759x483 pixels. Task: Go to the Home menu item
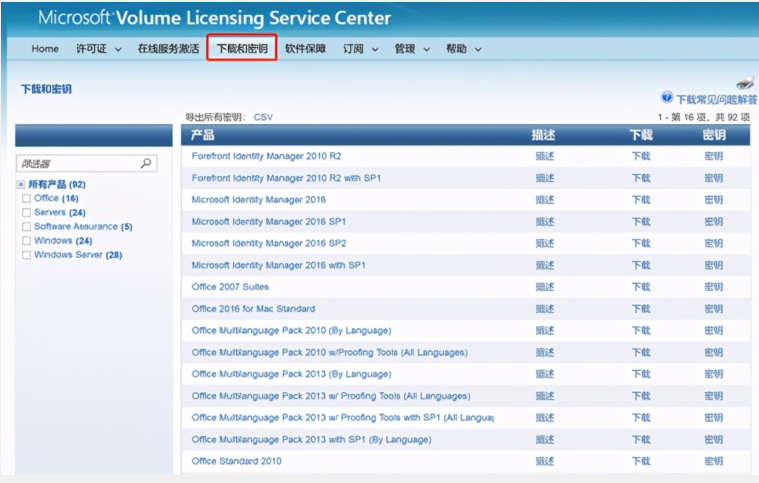coord(45,49)
